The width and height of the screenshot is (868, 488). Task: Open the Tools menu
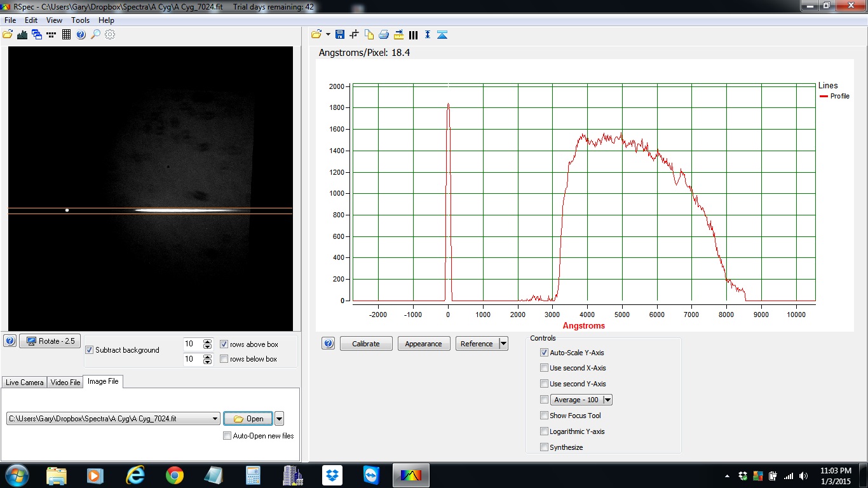(80, 20)
